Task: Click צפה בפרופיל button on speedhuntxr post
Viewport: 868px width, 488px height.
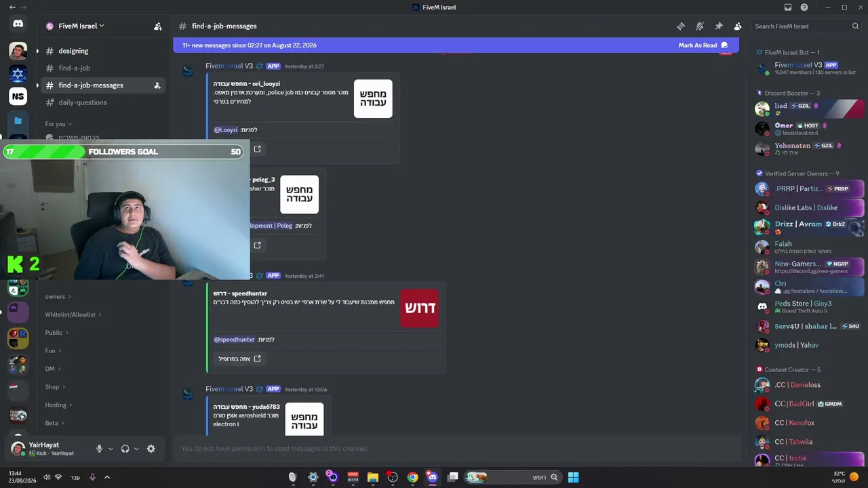Action: click(x=239, y=359)
